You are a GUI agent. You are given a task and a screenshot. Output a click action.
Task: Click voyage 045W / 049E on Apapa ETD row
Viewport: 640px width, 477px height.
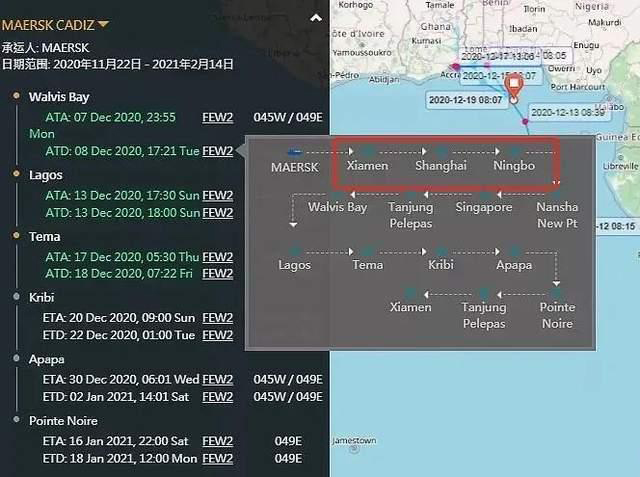(288, 397)
